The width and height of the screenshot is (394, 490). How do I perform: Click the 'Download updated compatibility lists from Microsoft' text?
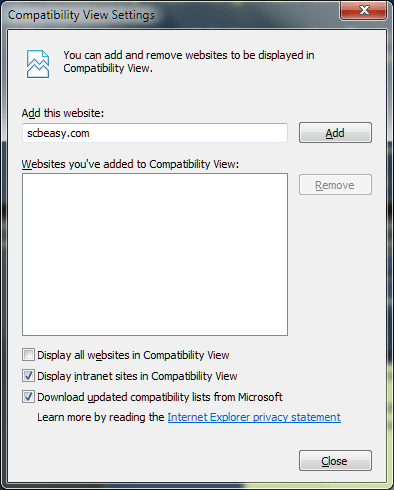(x=160, y=397)
